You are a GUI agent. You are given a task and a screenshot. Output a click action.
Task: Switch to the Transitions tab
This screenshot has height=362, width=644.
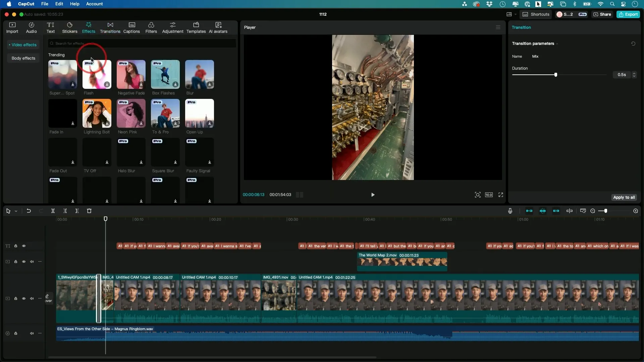tap(110, 28)
